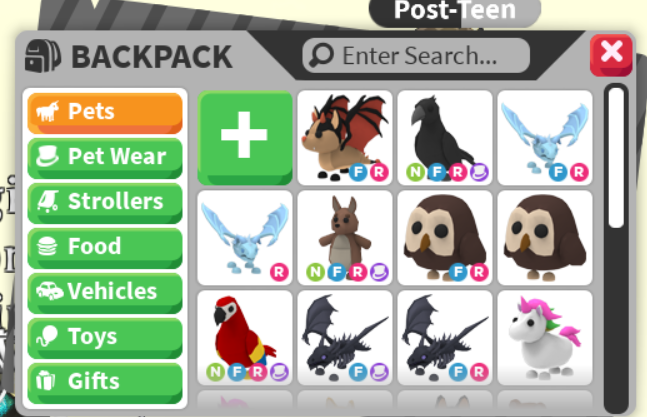Image resolution: width=647 pixels, height=417 pixels.
Task: Select the bat dragon pet
Action: coord(345,138)
